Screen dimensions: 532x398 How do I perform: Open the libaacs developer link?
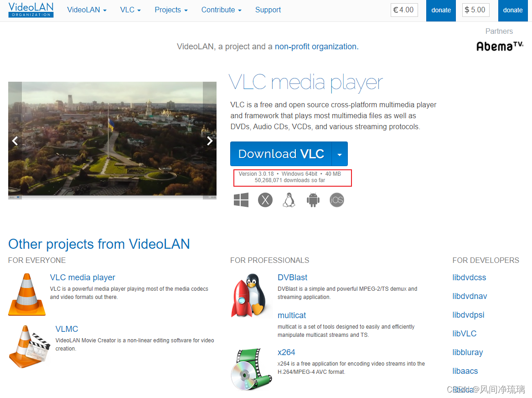[465, 371]
